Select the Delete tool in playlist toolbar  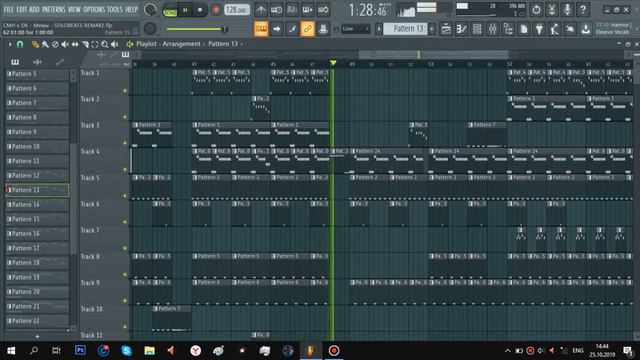click(x=55, y=44)
